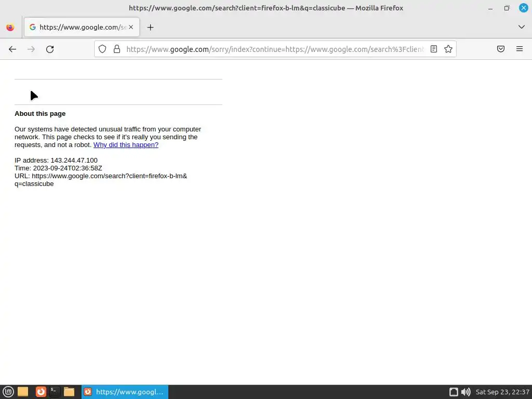
Task: Close the Firefox window
Action: pyautogui.click(x=524, y=8)
